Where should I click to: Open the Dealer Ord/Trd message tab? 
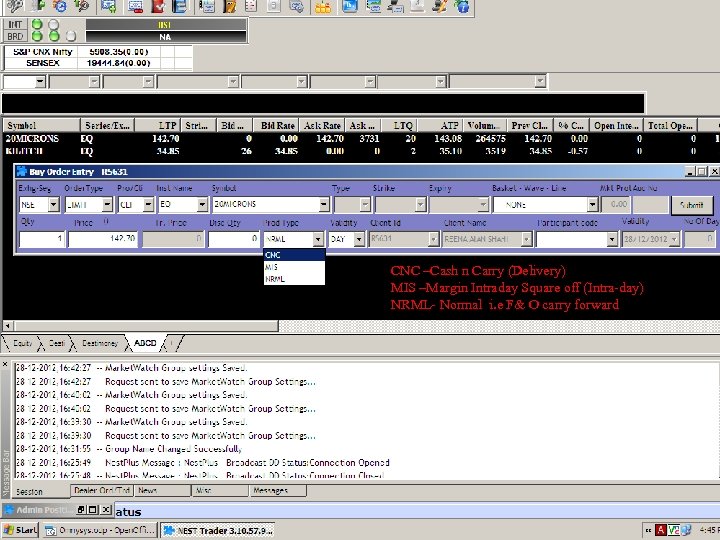pos(102,490)
